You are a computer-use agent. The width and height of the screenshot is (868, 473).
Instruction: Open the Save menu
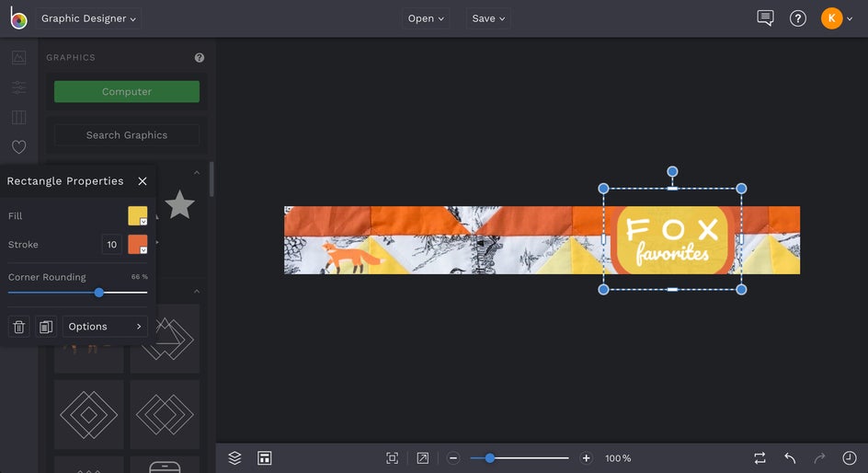[488, 18]
